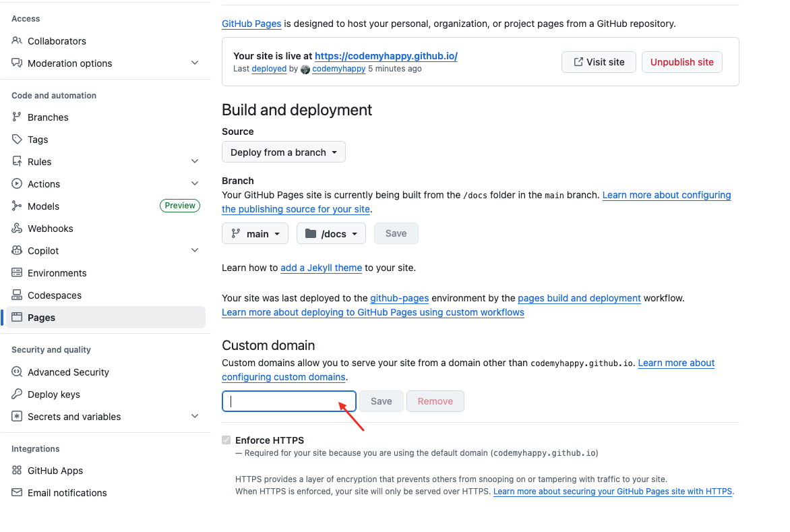Click the Environments server icon
This screenshot has height=532, width=790.
coord(17,272)
